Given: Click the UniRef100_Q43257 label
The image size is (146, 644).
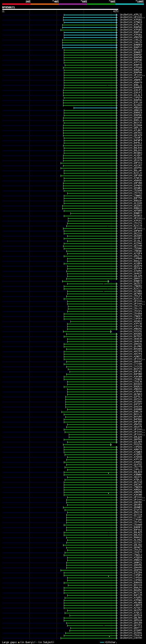Looking at the screenshot, I should [131, 610].
